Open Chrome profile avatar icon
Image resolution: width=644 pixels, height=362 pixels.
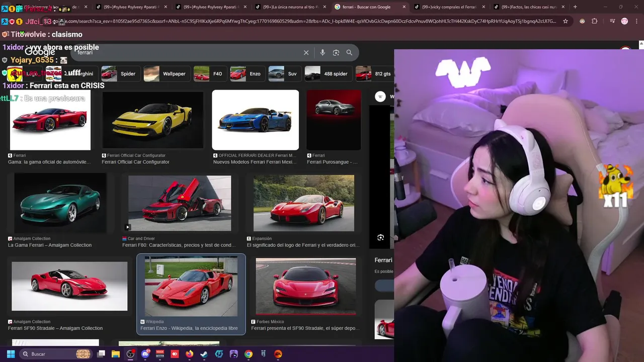pyautogui.click(x=624, y=21)
